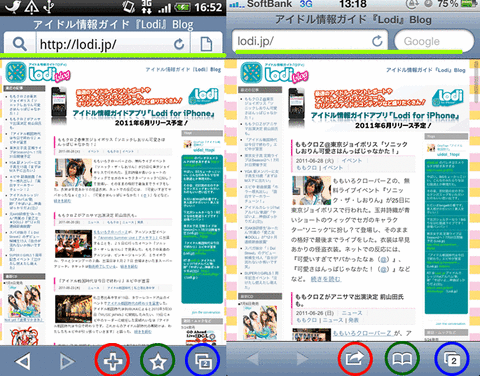Viewport: 480px width, 376px height.
Task: Open the teal Twitter feed widget on iPhone page
Action: [446, 236]
